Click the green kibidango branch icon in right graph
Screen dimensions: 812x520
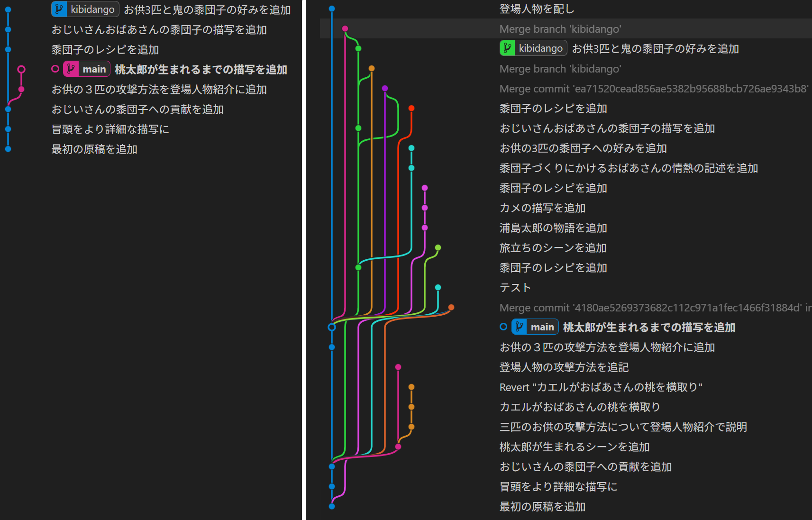tap(508, 48)
